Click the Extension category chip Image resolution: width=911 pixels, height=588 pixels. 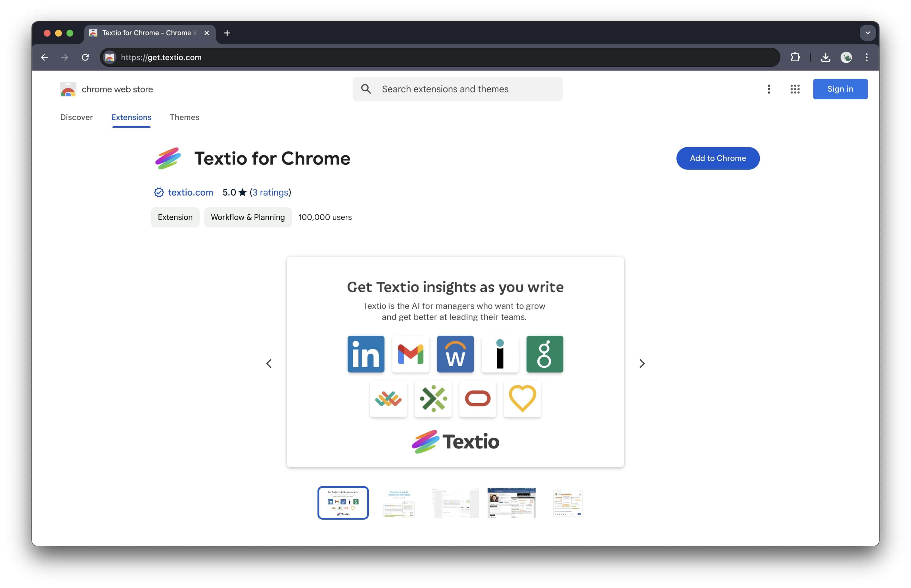(x=175, y=217)
